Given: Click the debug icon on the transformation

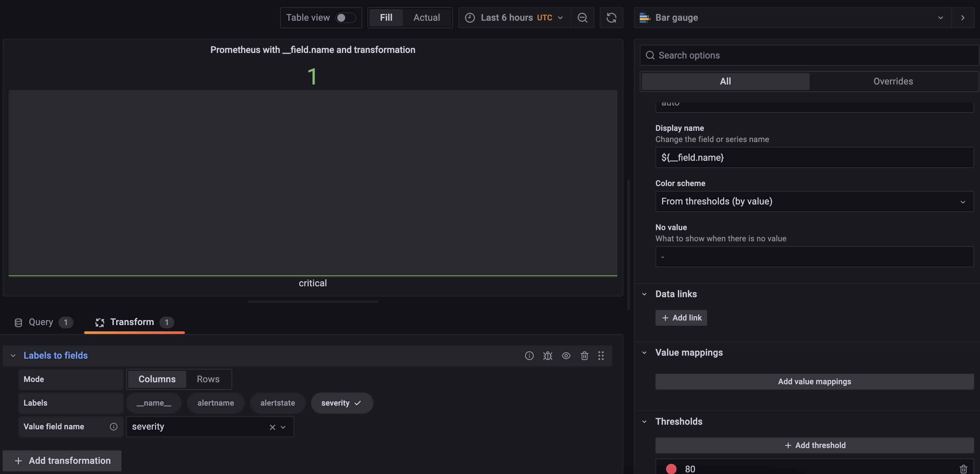Looking at the screenshot, I should point(548,356).
